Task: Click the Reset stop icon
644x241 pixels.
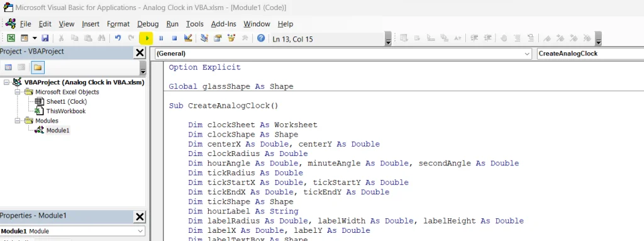Action: 174,38
